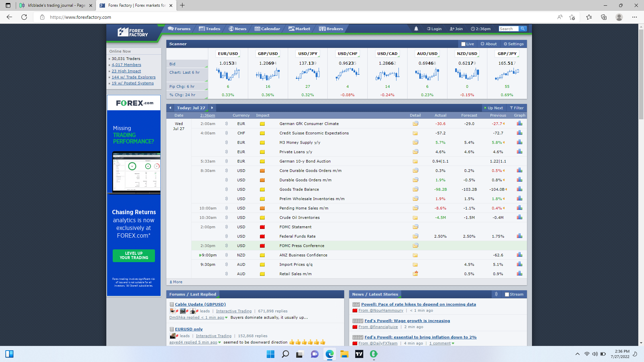
Task: Click Forex Factory logo
Action: pos(133,33)
